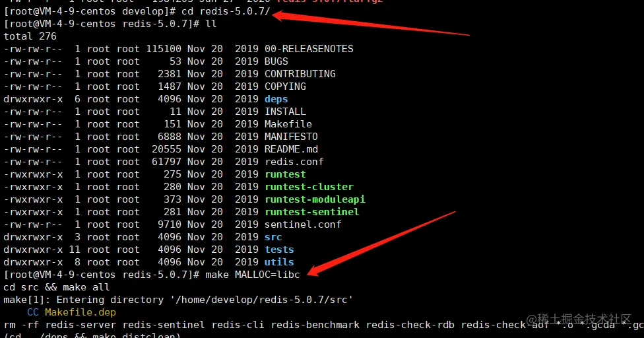
Task: Click the 'cd redis-5.0.7/' command text
Action: pos(226,11)
